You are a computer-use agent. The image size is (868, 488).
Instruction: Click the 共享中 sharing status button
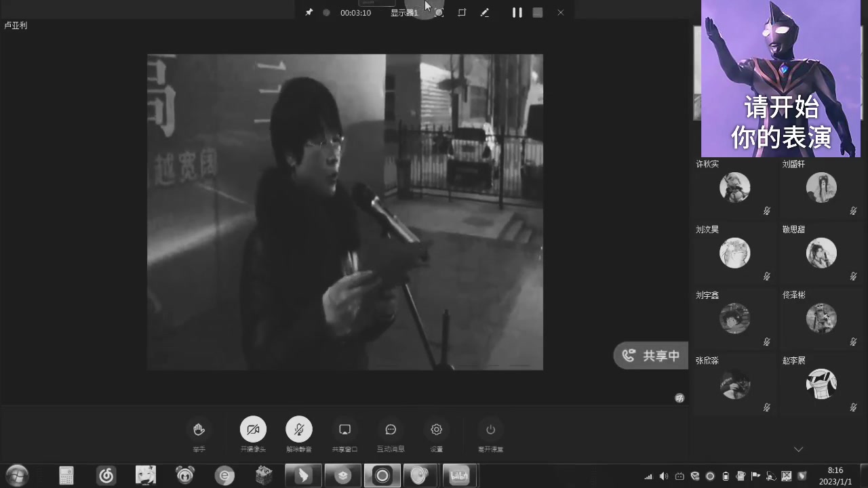(650, 355)
